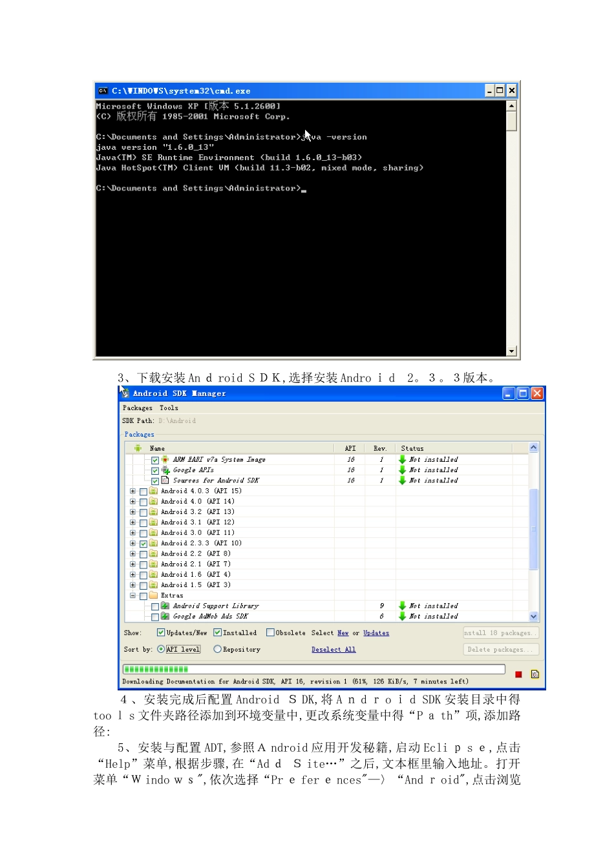Uncheck the Google APIs checkbox

[x=155, y=471]
